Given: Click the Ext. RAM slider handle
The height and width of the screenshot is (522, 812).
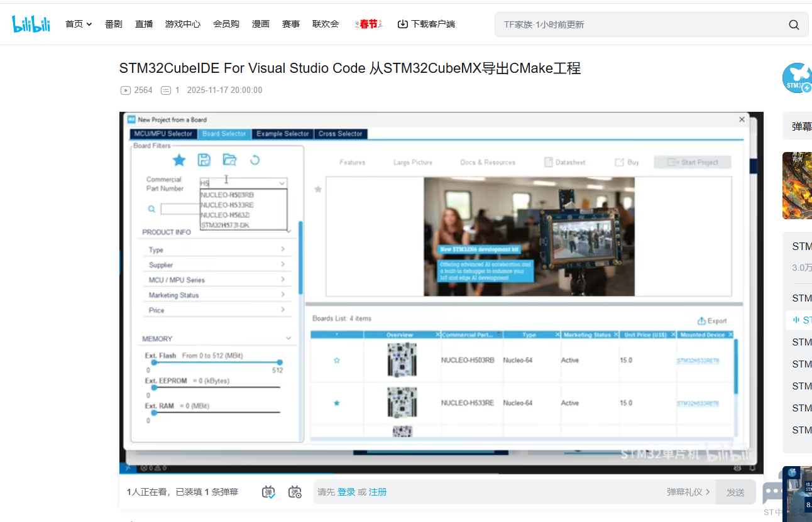Looking at the screenshot, I should tap(153, 413).
